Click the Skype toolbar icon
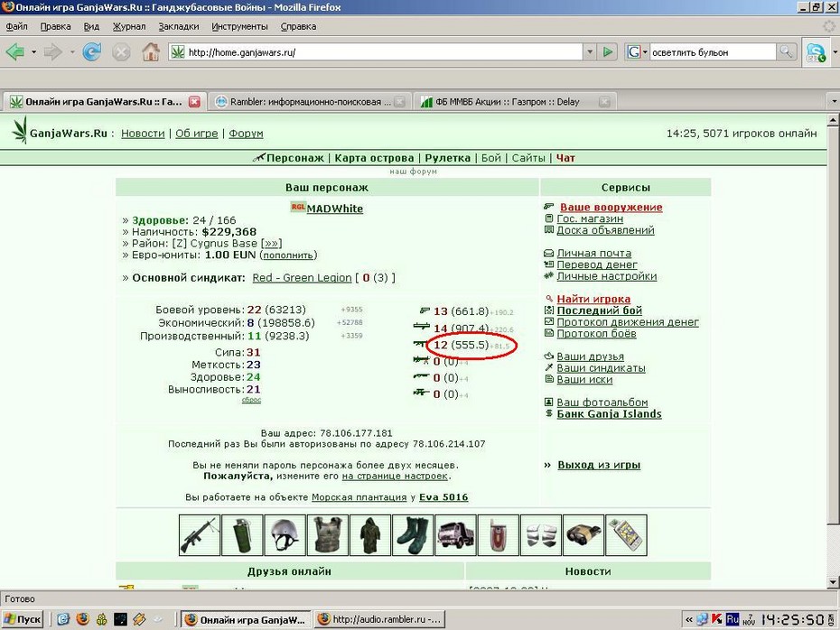Viewport: 840px width, 630px height. pyautogui.click(x=816, y=52)
